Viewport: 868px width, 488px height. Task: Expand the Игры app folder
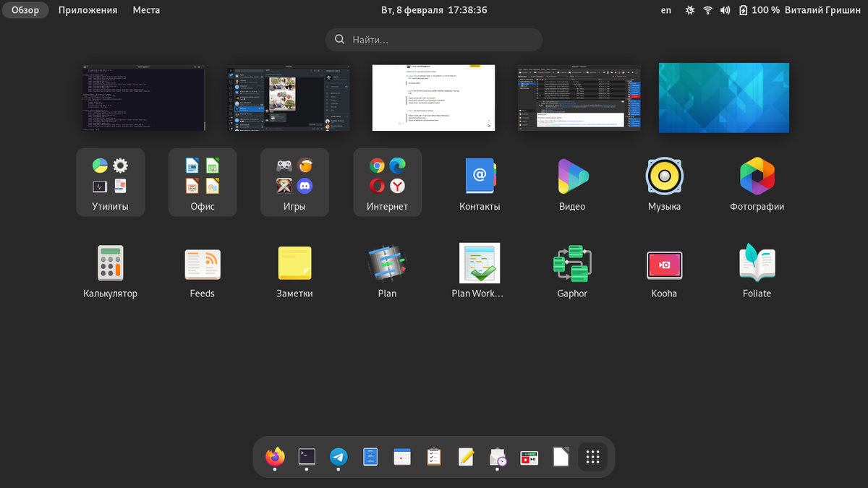pyautogui.click(x=294, y=182)
